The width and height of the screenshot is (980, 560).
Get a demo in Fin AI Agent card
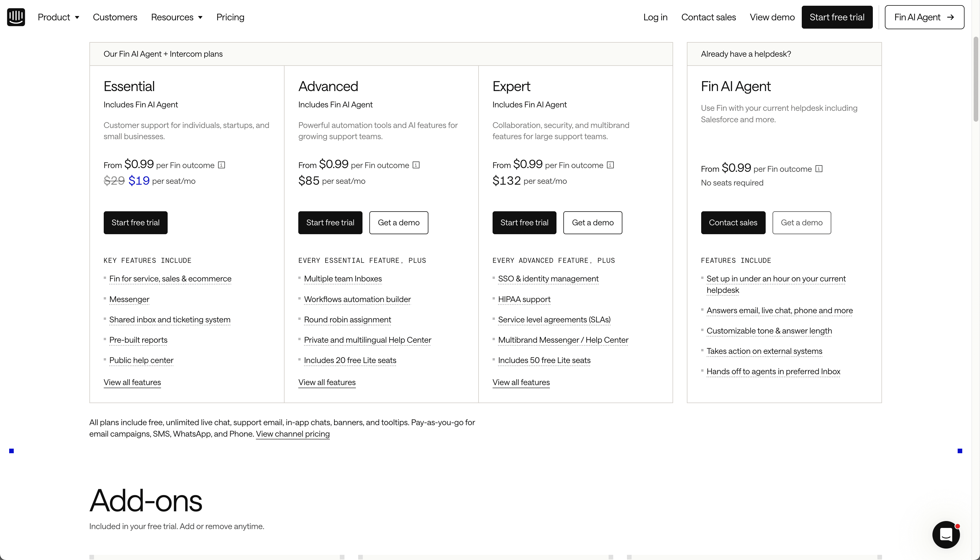802,223
